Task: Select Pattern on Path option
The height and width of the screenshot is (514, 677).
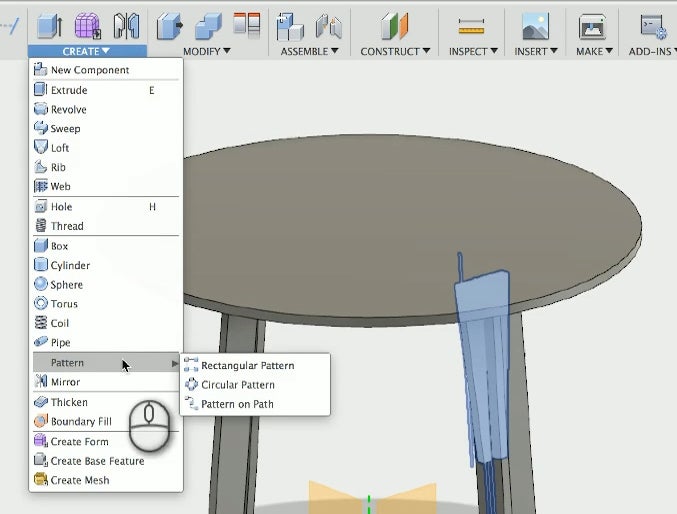Action: pyautogui.click(x=237, y=404)
